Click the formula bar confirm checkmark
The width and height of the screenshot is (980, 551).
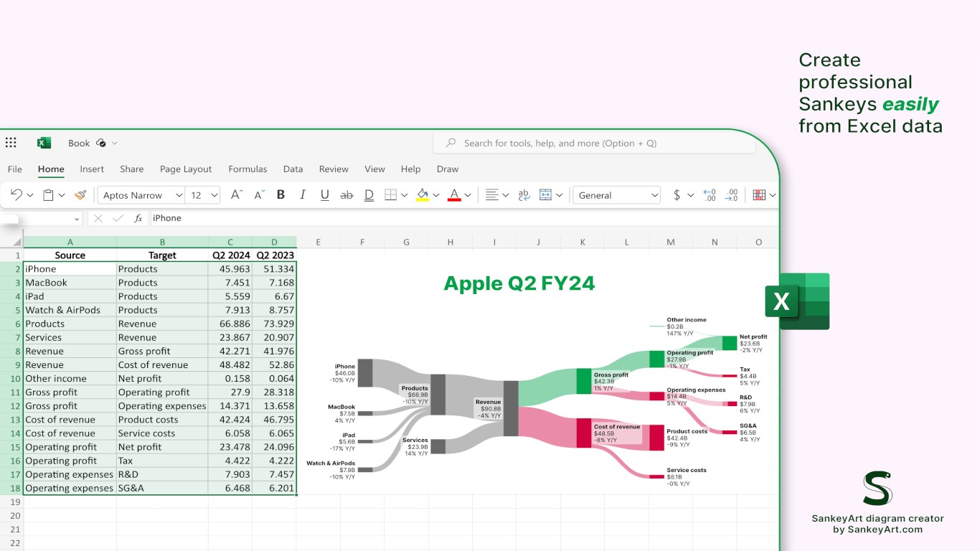pyautogui.click(x=118, y=219)
